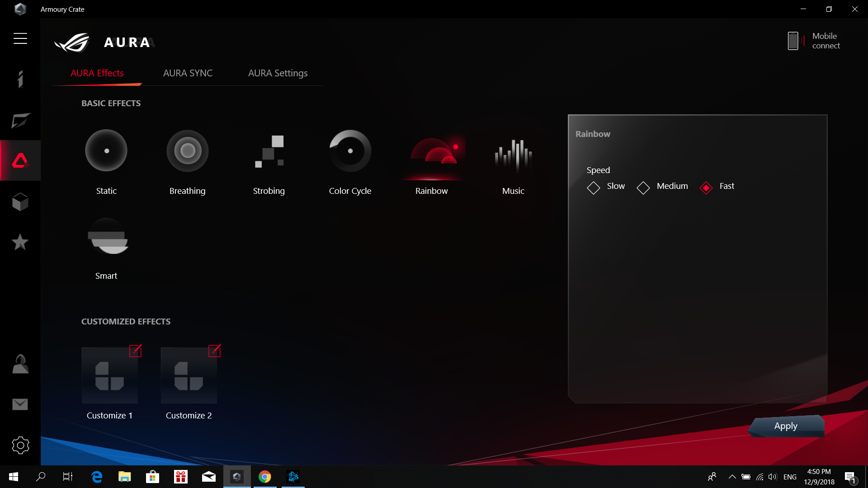Open the User profile sidebar icon
The width and height of the screenshot is (868, 488).
(20, 364)
